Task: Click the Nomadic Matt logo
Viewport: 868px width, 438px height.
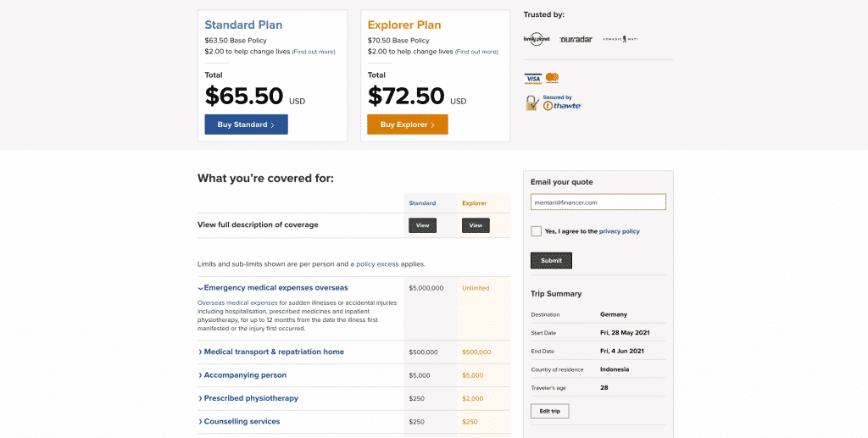Action: (x=620, y=39)
